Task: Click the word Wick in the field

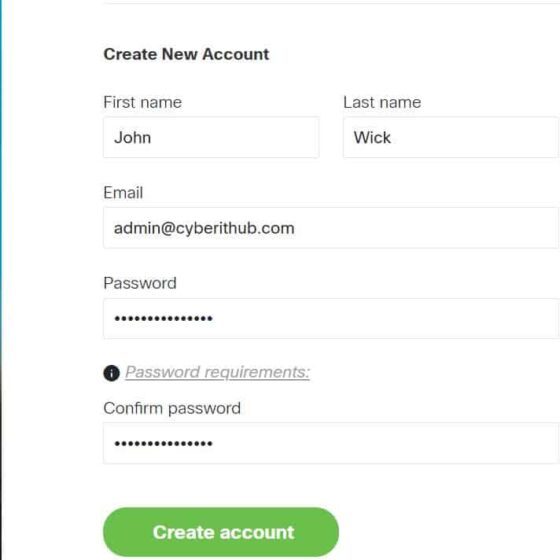Action: click(x=372, y=138)
